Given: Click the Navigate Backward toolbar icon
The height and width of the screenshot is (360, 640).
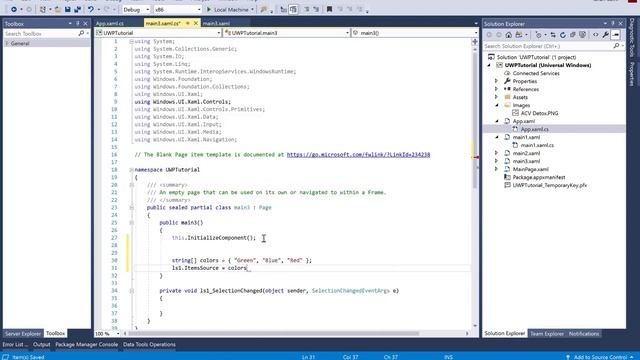Looking at the screenshot, I should click(13, 9).
